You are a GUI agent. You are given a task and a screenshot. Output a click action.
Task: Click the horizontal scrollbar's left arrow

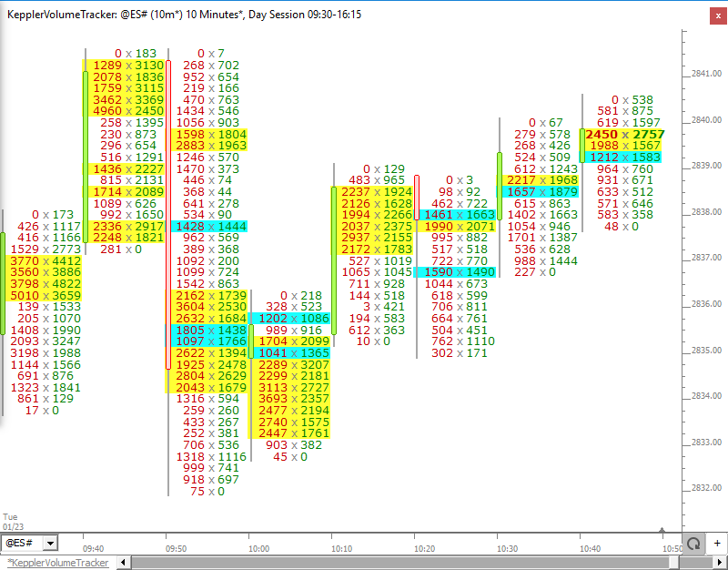(x=125, y=563)
